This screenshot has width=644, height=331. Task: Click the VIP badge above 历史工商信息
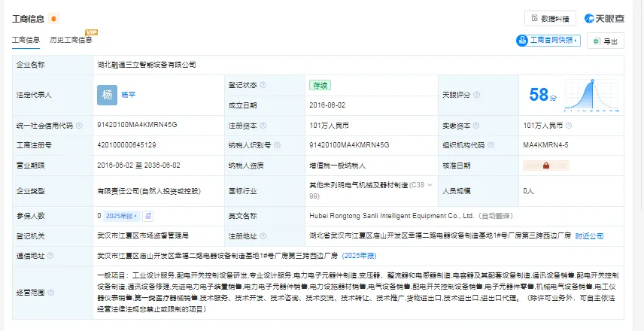[91, 32]
